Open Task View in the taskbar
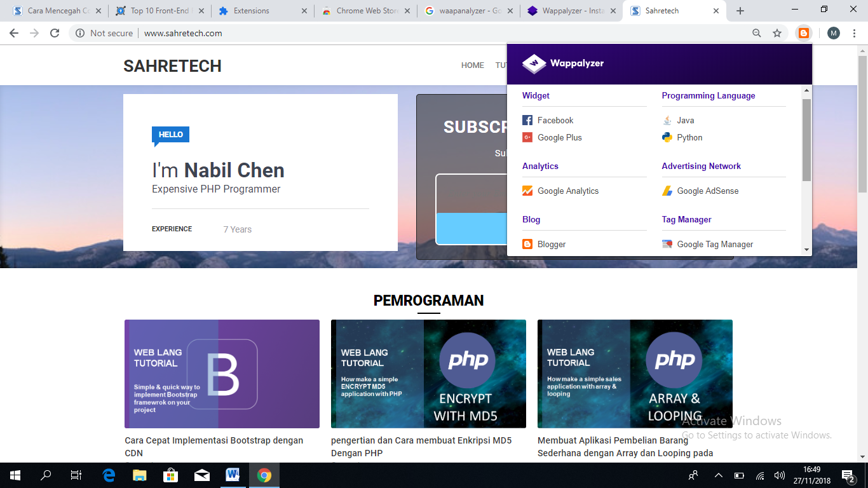The height and width of the screenshot is (488, 868). 76,475
